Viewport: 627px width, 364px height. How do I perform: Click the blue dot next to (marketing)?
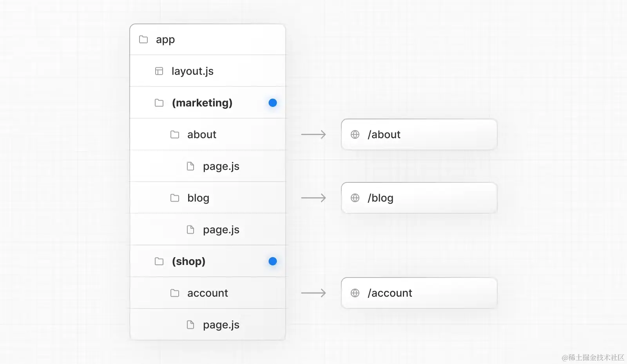(x=273, y=103)
